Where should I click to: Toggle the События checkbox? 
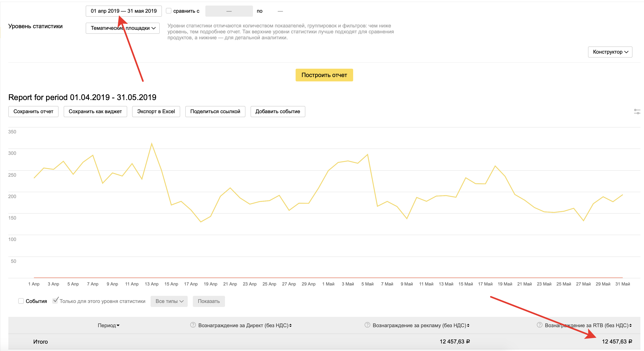coord(21,301)
